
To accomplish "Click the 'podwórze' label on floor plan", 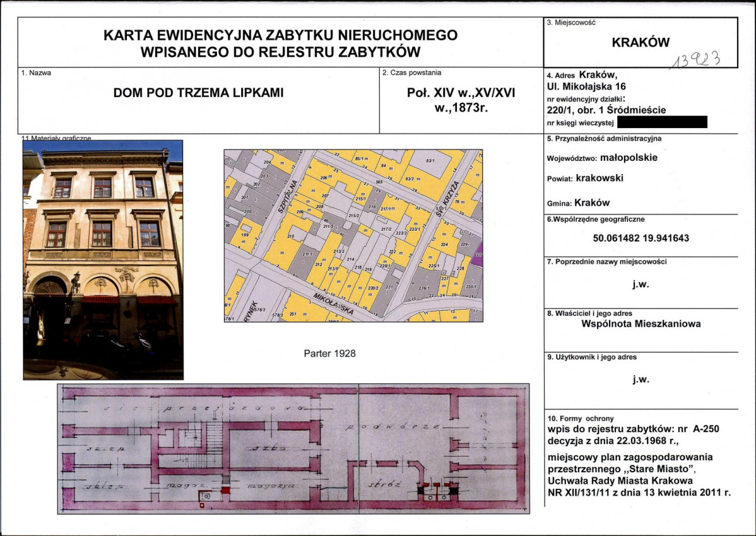I will (x=393, y=428).
